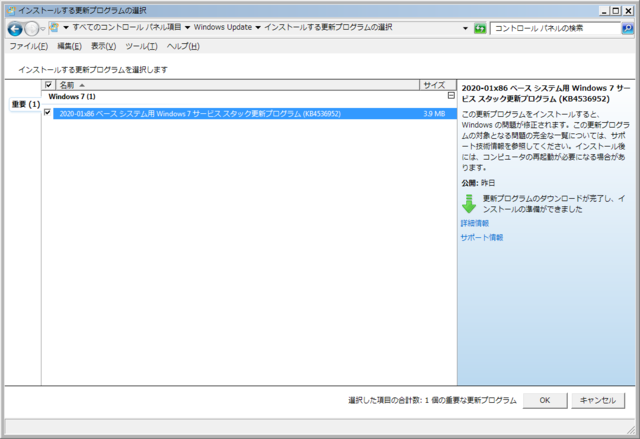This screenshot has width=640, height=439.
Task: Open サポート情報 link
Action: (482, 237)
